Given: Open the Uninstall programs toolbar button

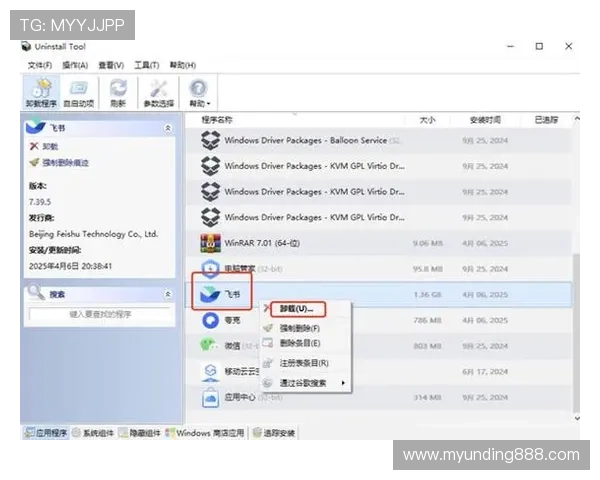Looking at the screenshot, I should point(41,92).
